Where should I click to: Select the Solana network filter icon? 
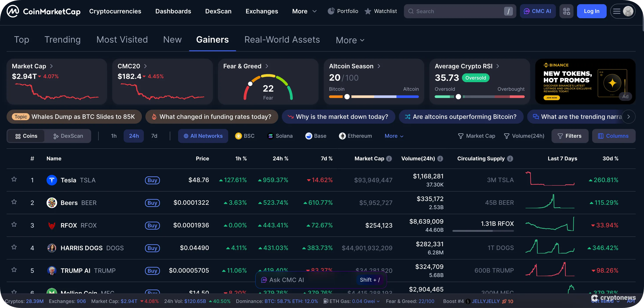click(x=271, y=136)
